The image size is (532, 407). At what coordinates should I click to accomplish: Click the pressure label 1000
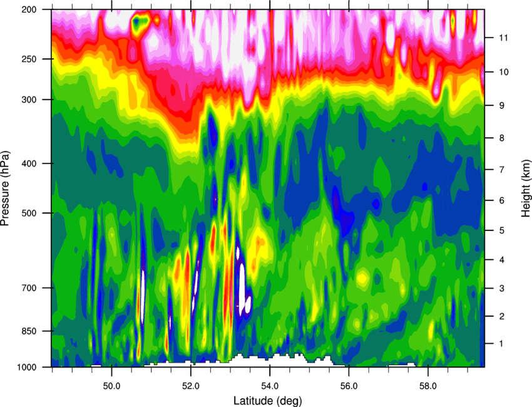[x=26, y=368]
